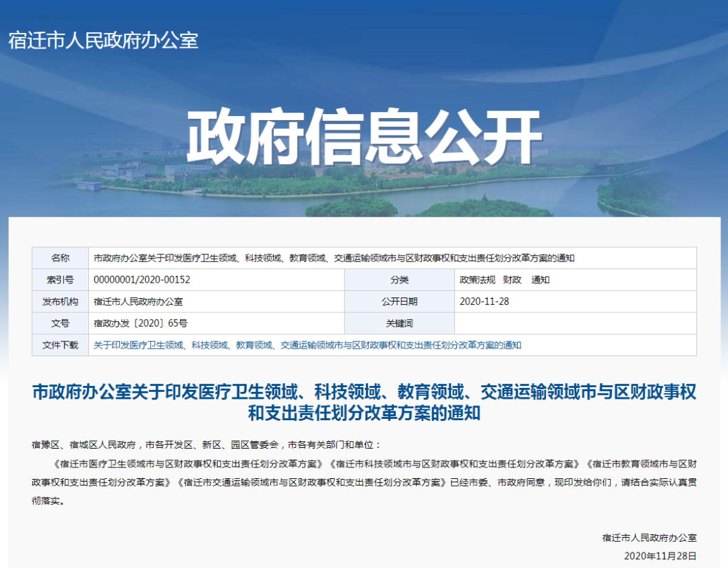Select the index number 00000001/2020-00152
Screen dimensions: 728x568
tap(142, 280)
